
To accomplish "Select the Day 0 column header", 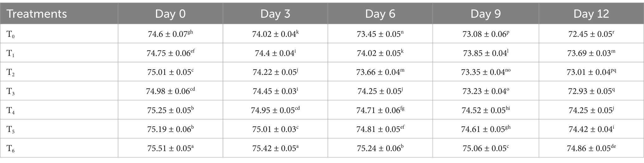I will click(170, 14).
